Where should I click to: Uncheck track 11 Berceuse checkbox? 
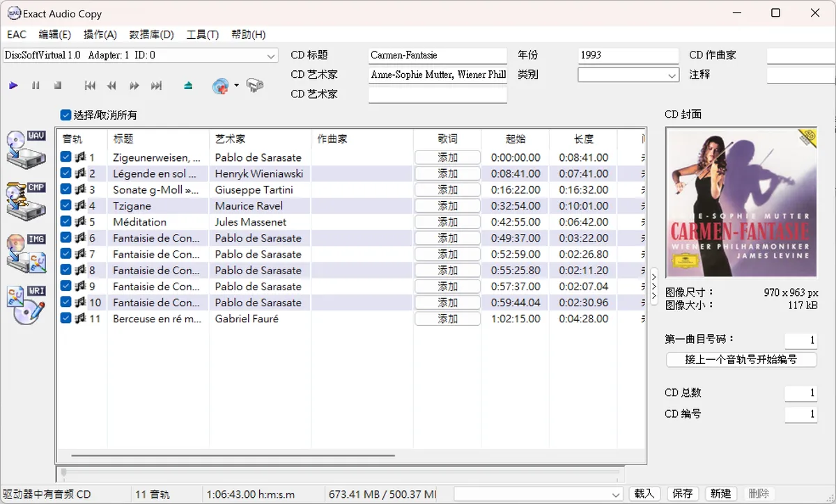click(x=66, y=319)
